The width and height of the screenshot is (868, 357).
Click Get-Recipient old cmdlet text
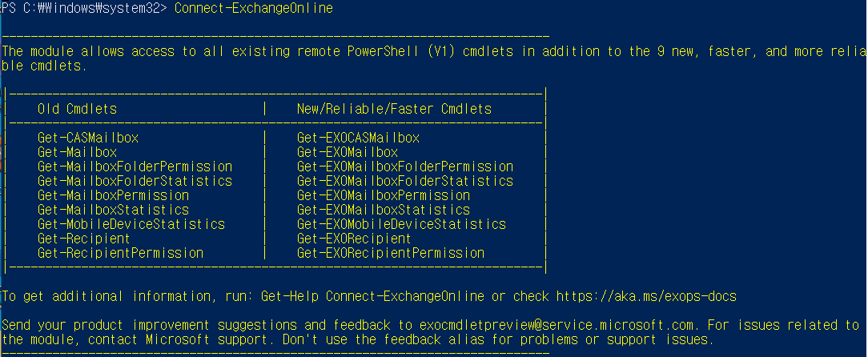(x=83, y=238)
